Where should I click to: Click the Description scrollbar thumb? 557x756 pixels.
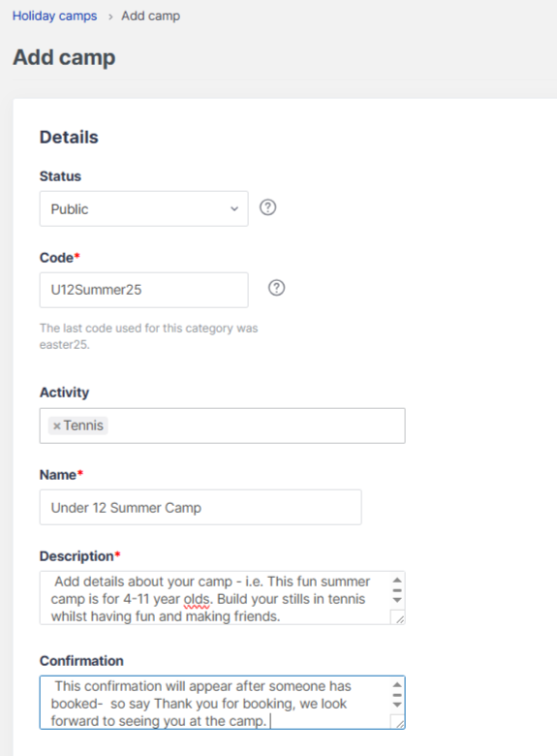397,590
